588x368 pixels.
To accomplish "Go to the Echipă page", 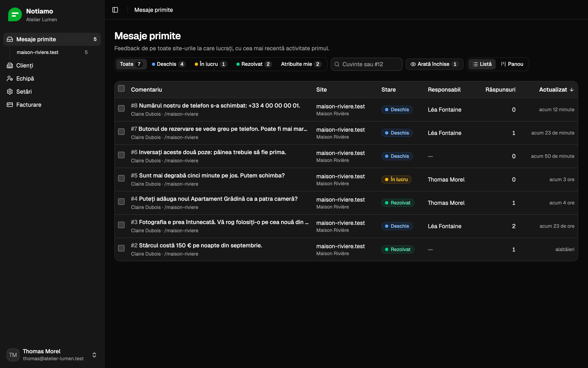I will pos(52,79).
